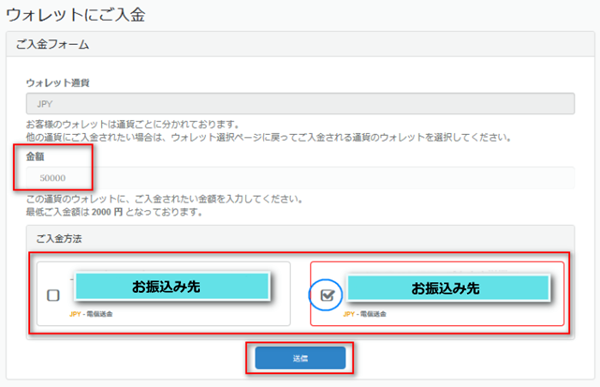600x387 pixels.
Task: Click the red-bordered selected payment option card
Action: [x=437, y=294]
